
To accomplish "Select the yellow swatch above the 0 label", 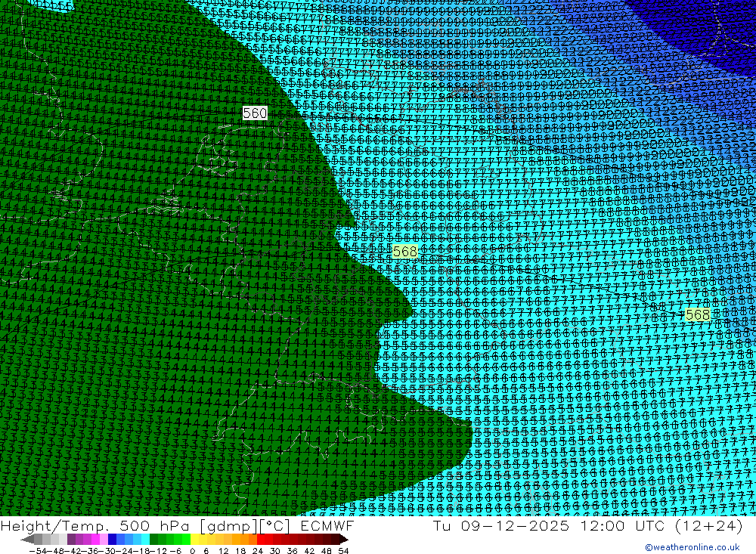I will (x=195, y=539).
